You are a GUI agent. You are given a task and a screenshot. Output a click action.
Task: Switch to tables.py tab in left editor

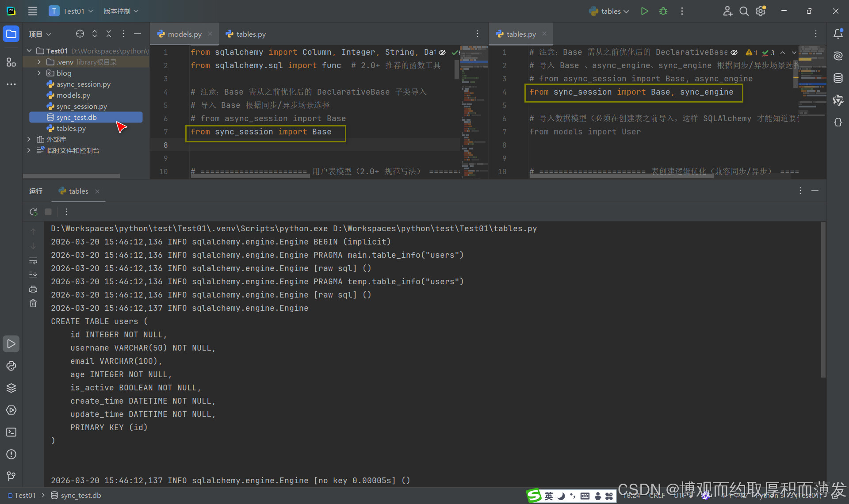246,34
